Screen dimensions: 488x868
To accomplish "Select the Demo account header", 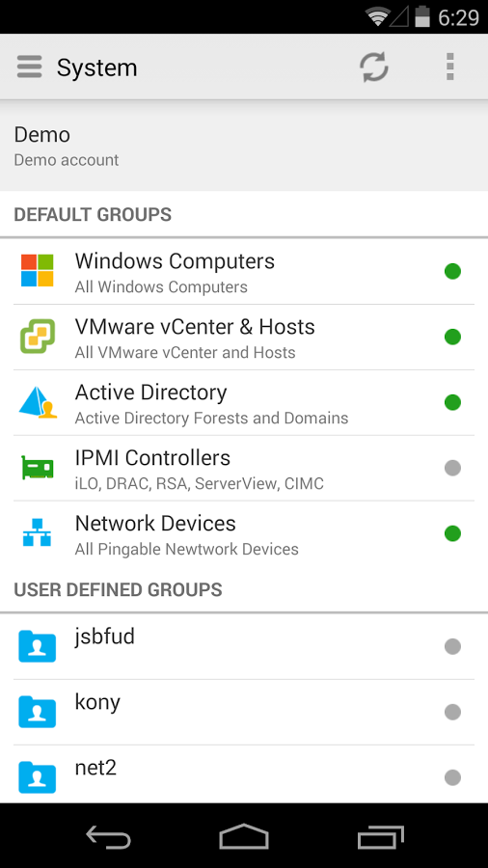I will [x=244, y=147].
